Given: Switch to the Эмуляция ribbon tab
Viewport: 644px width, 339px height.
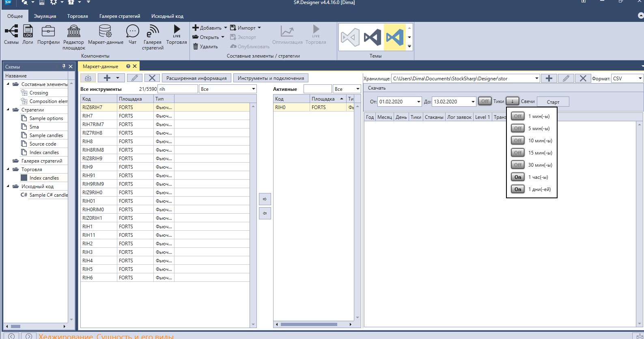Looking at the screenshot, I should [45, 16].
